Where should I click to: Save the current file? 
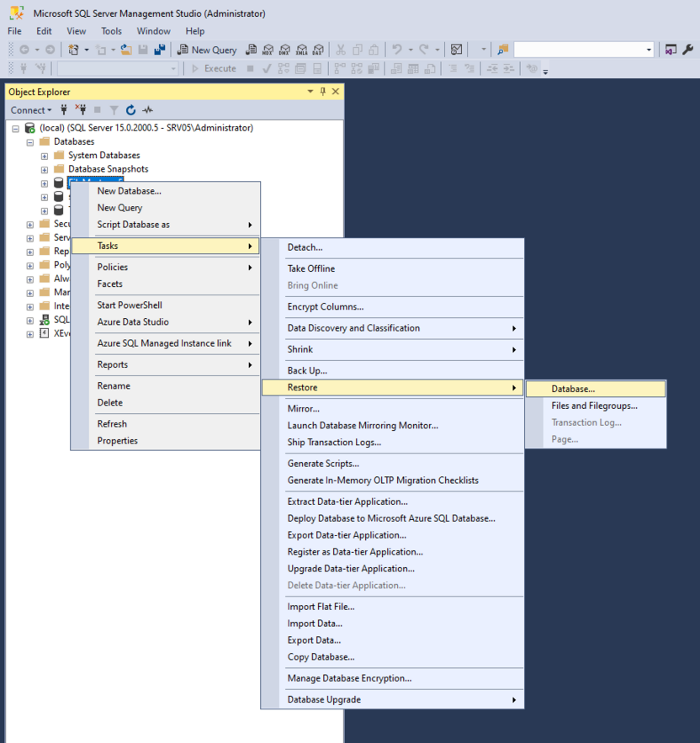[x=143, y=49]
